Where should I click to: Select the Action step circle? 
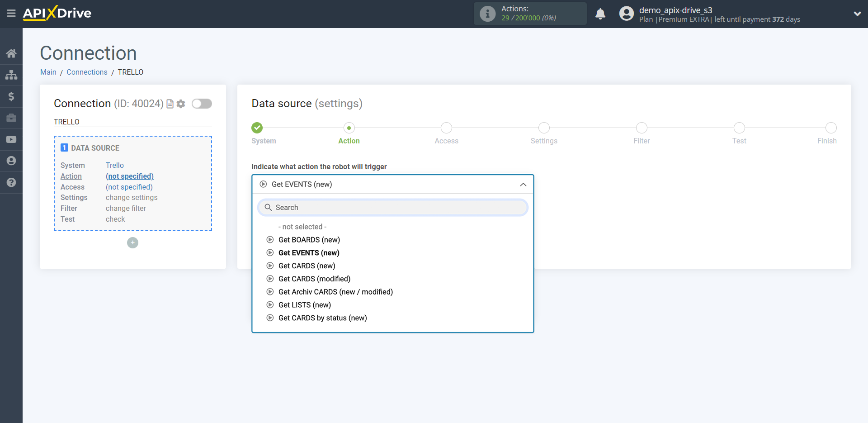pos(349,128)
